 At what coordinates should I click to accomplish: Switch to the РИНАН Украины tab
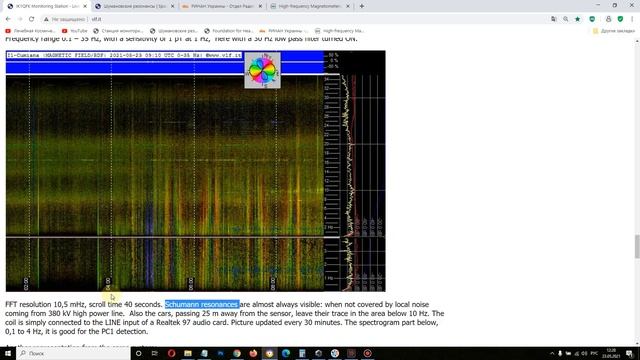pos(222,6)
